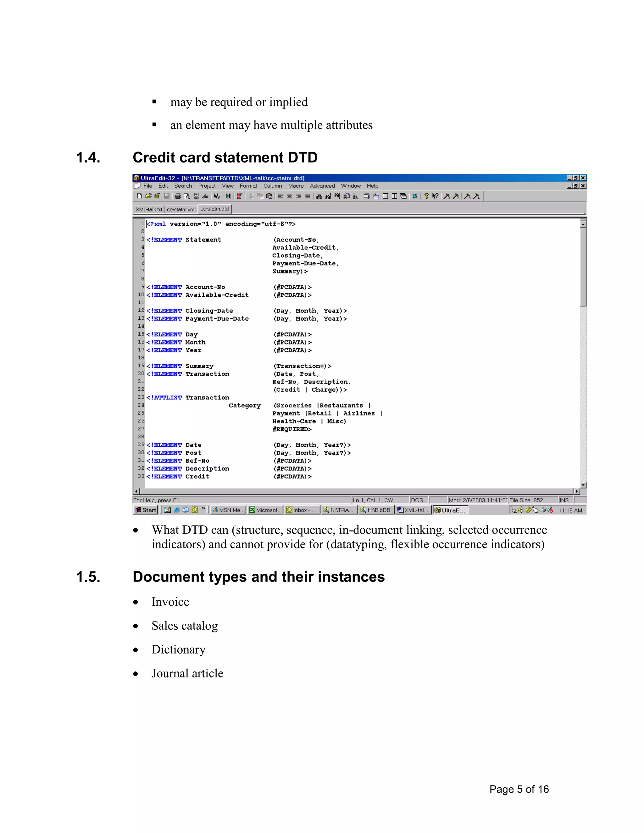Viewport: 644px width, 833px height.
Task: Click the align left icon
Action: (280, 196)
